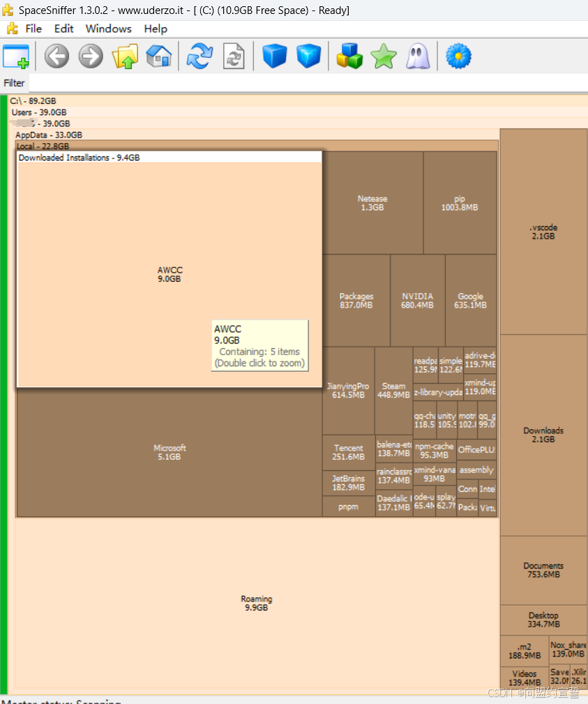
Task: Click the ghost icon
Action: click(418, 56)
